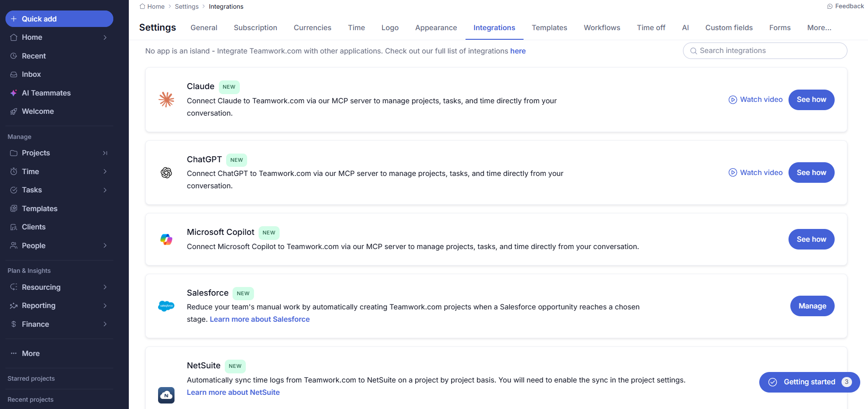Switch to the Workflows tab
This screenshot has width=868, height=409.
[x=602, y=28]
